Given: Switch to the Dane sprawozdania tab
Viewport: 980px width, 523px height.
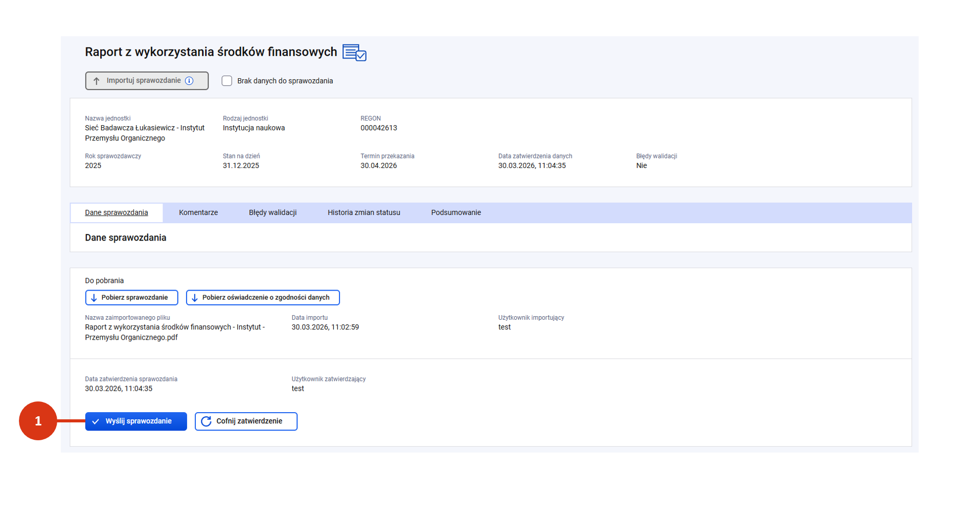Looking at the screenshot, I should pyautogui.click(x=117, y=212).
